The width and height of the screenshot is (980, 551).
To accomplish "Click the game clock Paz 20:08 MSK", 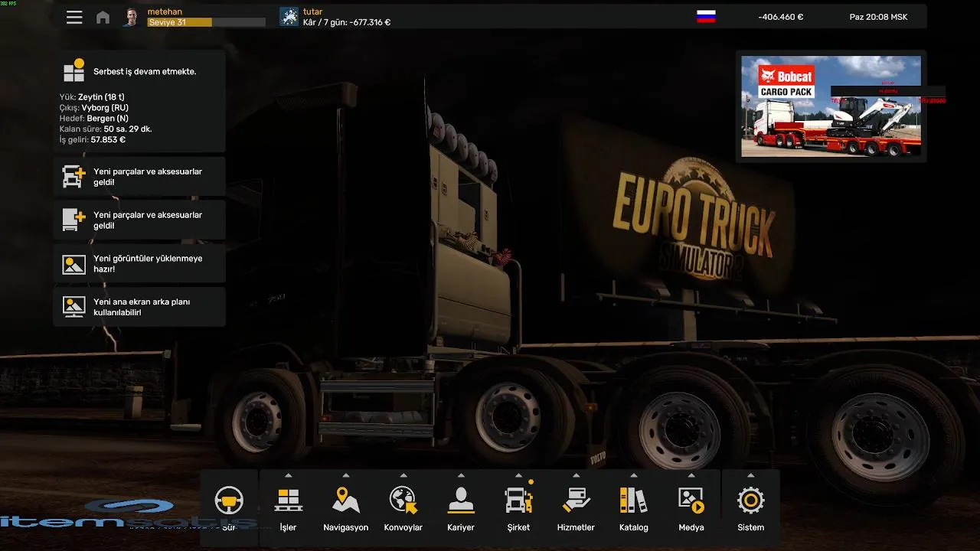I will (x=878, y=17).
